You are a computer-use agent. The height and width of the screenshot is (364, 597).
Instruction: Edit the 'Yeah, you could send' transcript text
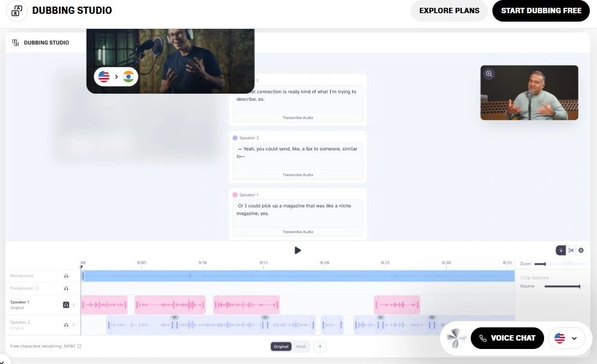(x=298, y=153)
